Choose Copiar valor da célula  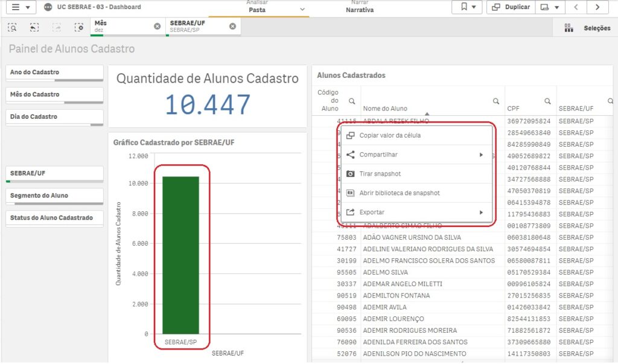(390, 135)
